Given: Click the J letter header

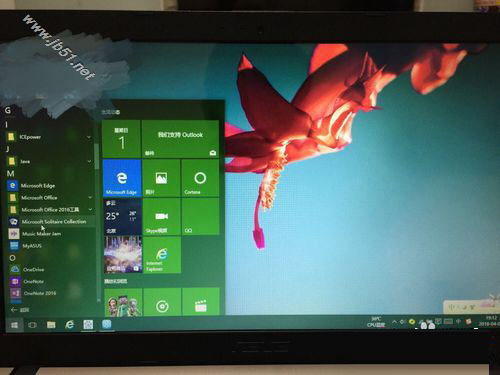Looking at the screenshot, I should [x=7, y=149].
